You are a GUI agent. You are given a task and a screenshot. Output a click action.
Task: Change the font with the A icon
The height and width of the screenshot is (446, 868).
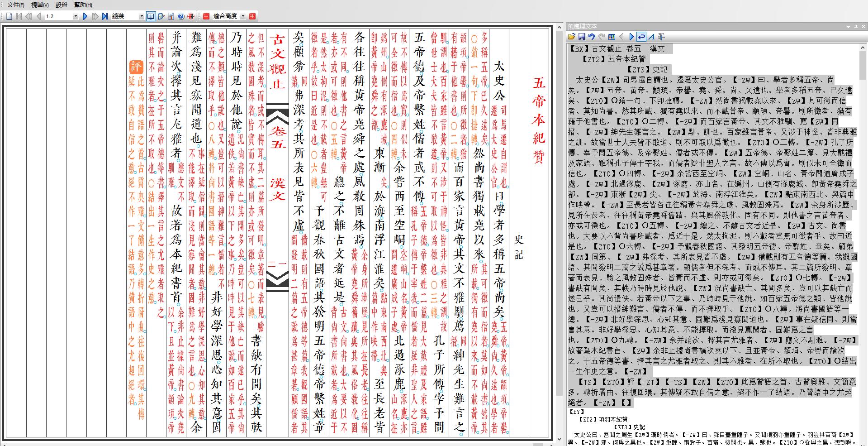coord(650,37)
